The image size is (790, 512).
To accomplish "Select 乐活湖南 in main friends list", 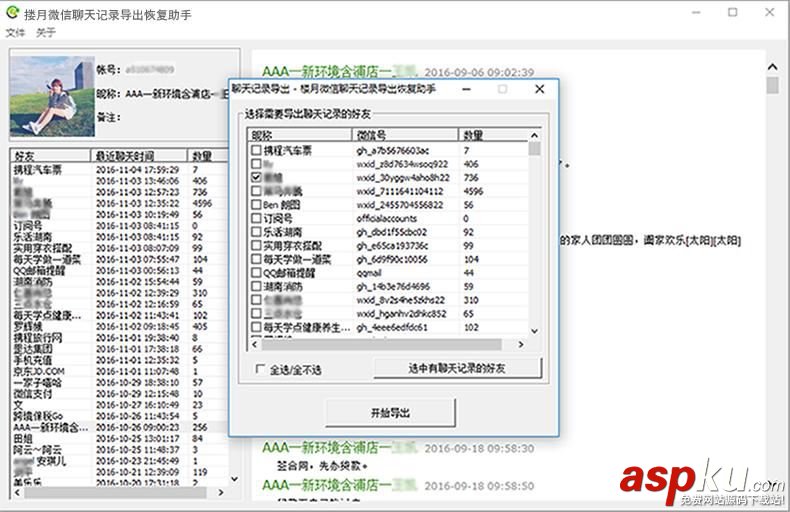I will (x=33, y=237).
